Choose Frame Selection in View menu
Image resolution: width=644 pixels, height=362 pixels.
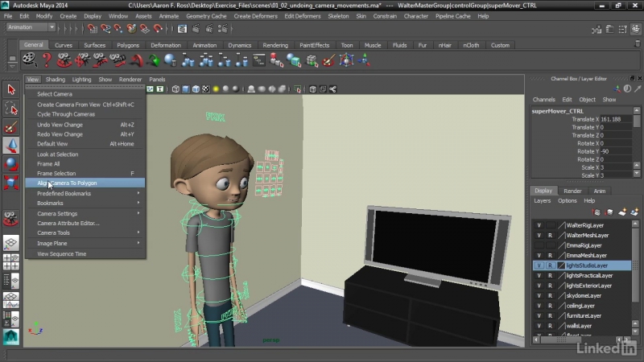[x=85, y=173]
